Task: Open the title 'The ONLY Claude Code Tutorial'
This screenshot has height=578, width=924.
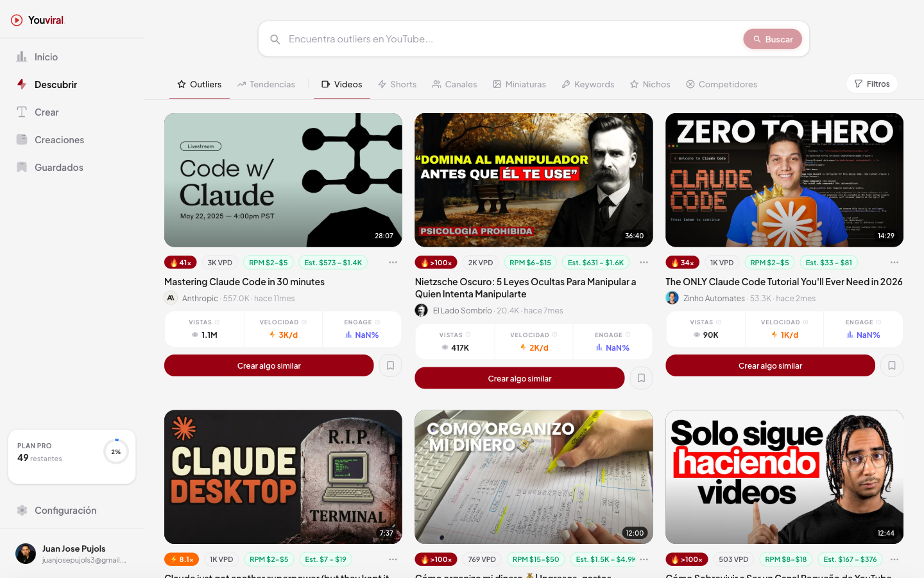Action: point(784,282)
